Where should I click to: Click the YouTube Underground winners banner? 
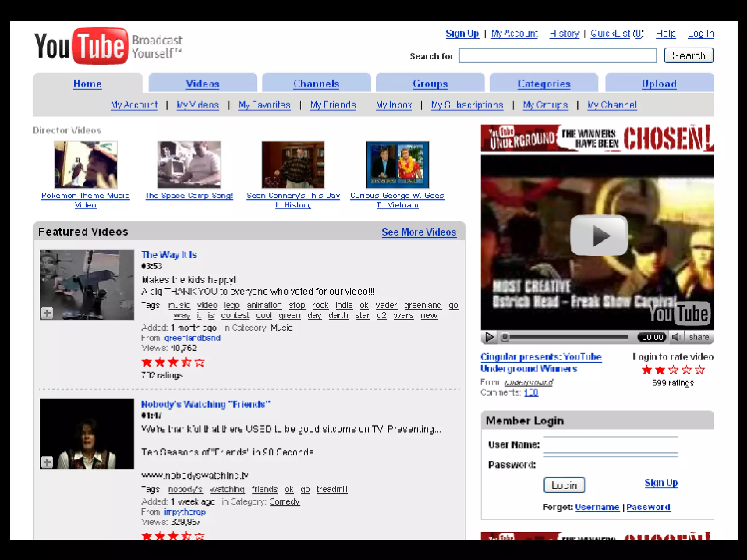tap(597, 138)
